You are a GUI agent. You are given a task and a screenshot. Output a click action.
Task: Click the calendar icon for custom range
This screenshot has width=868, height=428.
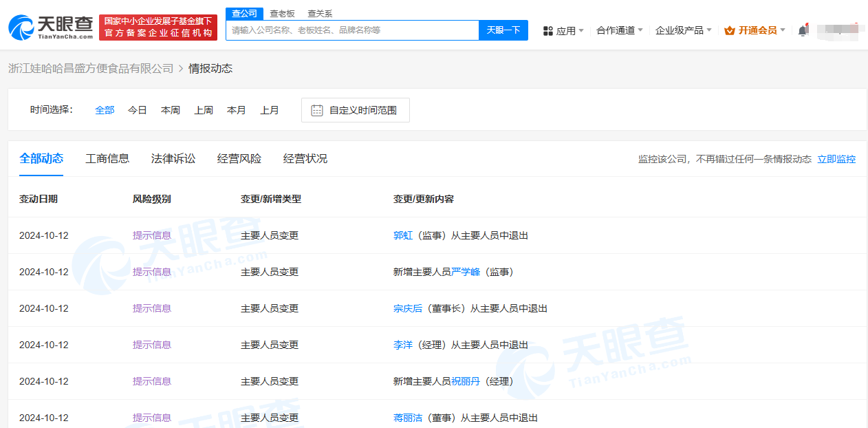click(x=317, y=110)
